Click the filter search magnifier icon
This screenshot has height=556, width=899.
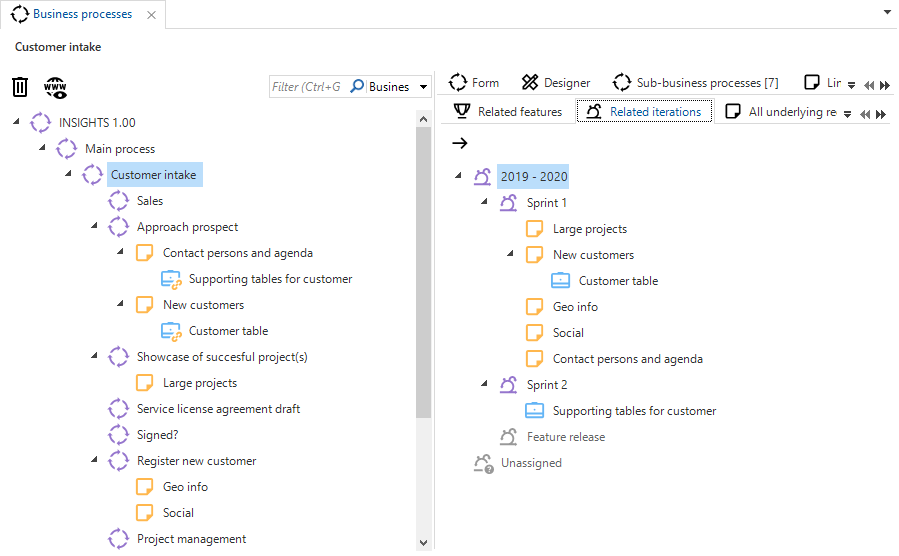click(x=356, y=87)
